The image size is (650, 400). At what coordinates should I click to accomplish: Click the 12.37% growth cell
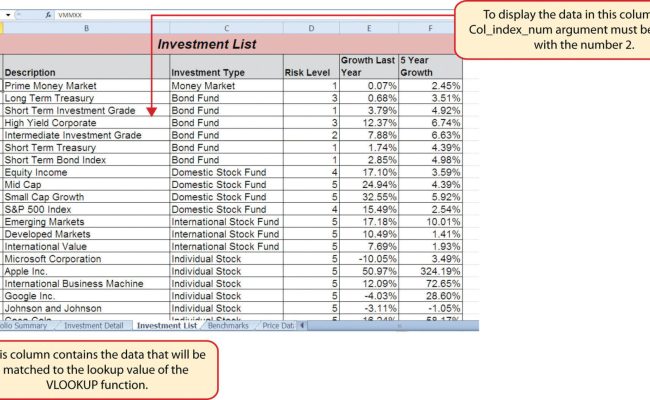(x=369, y=123)
